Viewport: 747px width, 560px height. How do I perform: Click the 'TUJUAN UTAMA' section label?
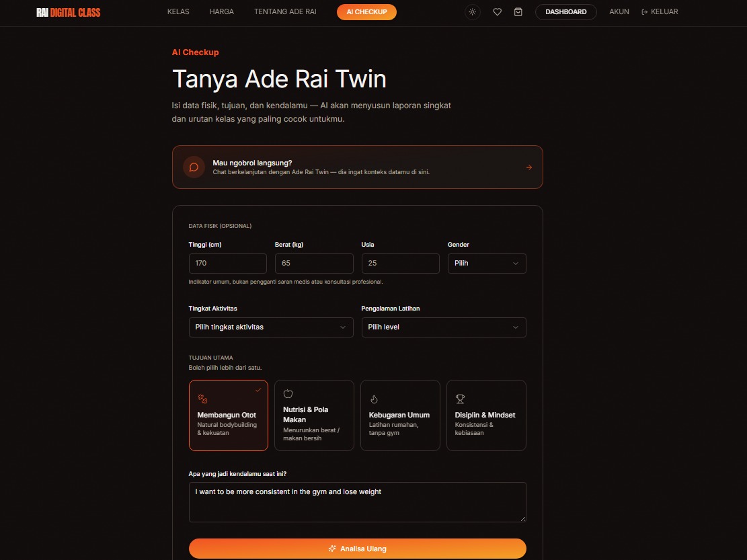(210, 358)
